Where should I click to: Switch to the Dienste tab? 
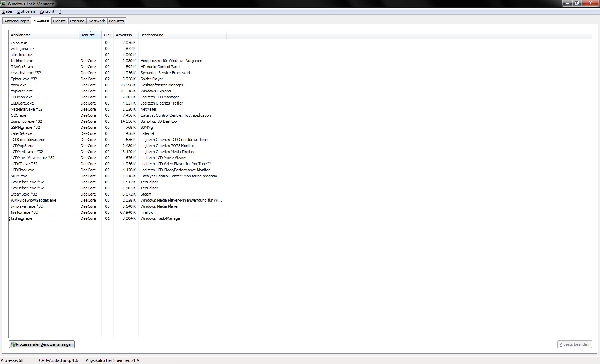(x=59, y=21)
